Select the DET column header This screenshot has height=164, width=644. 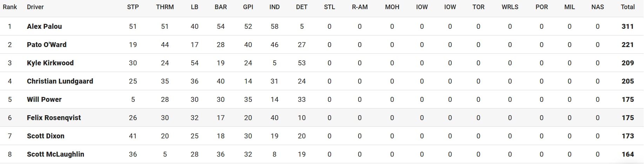tap(302, 7)
